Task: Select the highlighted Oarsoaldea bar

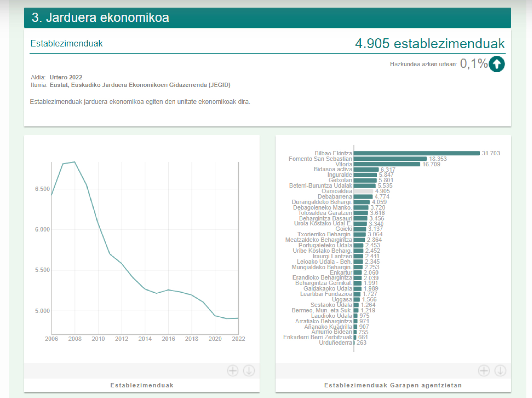Action: [363, 191]
